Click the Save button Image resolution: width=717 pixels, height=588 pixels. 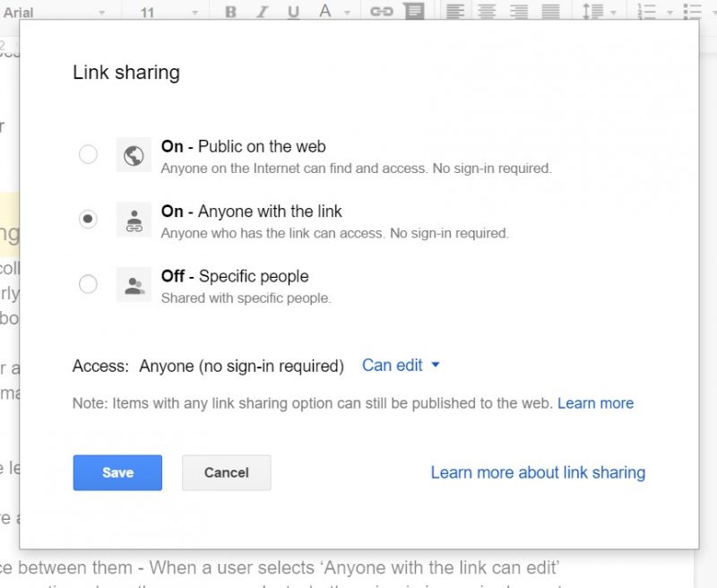pos(117,472)
